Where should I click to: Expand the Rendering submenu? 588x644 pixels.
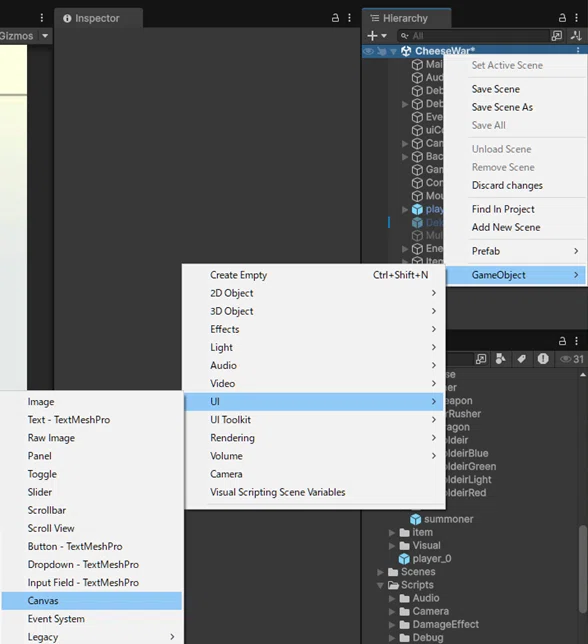click(x=314, y=437)
